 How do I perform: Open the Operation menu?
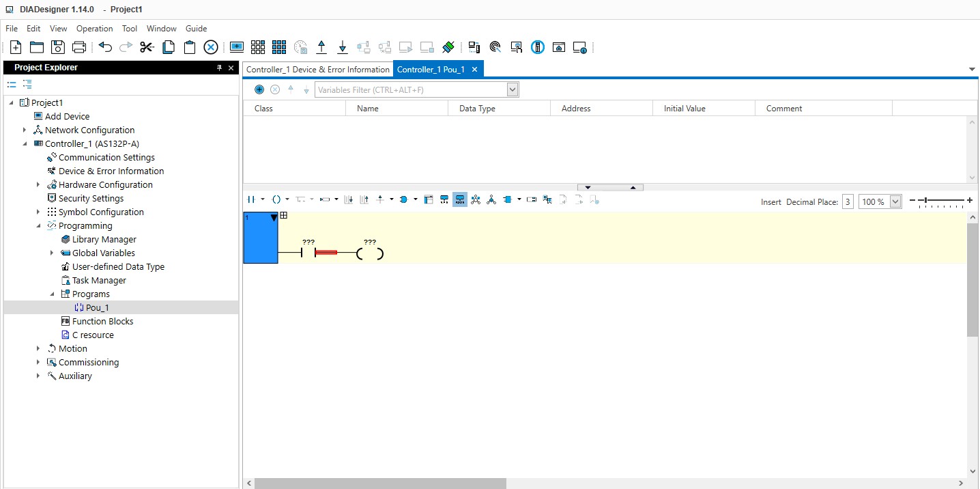point(95,29)
